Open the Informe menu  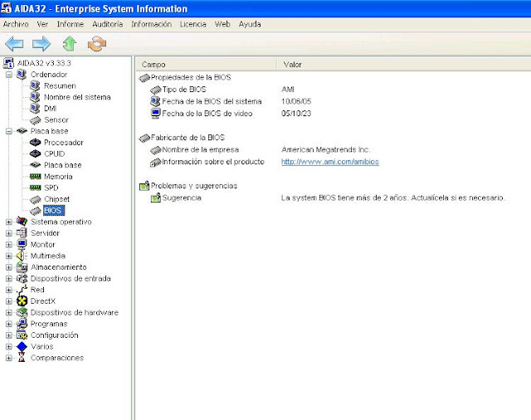click(x=70, y=24)
